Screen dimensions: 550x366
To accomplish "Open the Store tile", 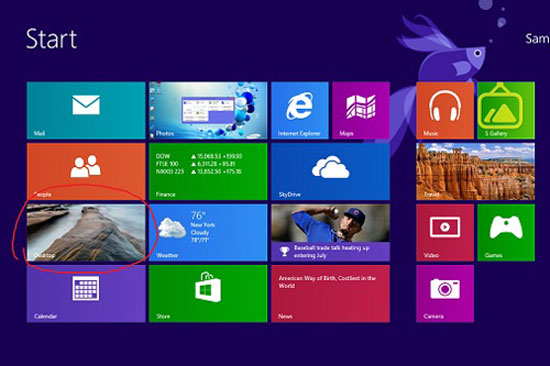I will (208, 294).
